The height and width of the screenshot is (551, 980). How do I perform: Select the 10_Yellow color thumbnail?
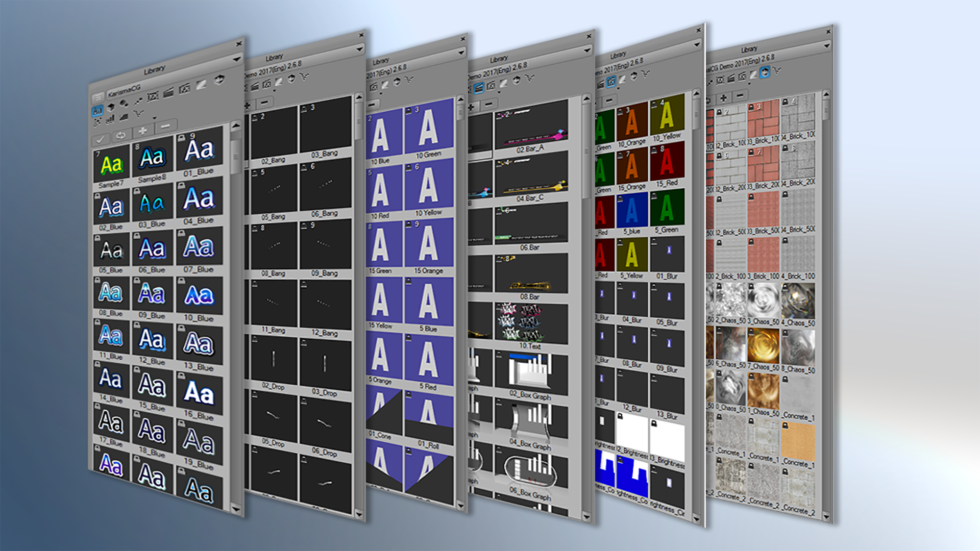[x=667, y=115]
